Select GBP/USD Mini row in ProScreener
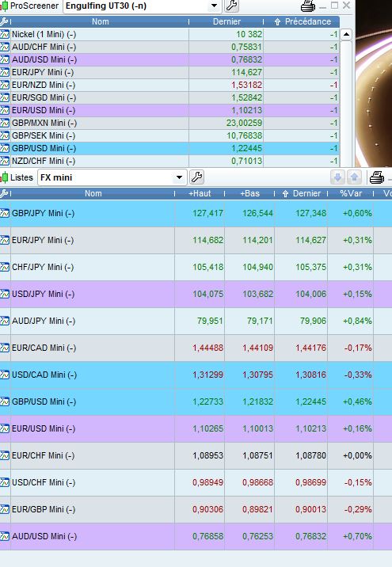Viewport: 392px width, 567px height. coord(169,148)
